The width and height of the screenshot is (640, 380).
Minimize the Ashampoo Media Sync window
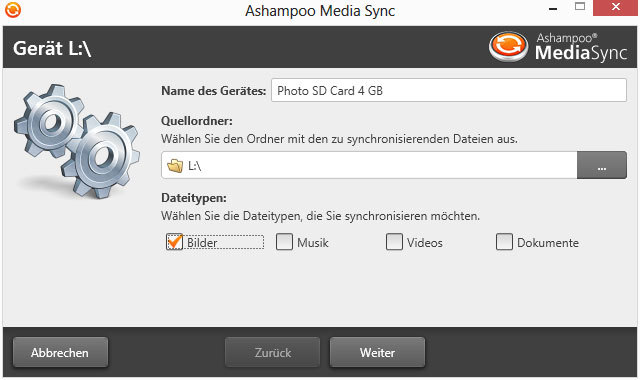pyautogui.click(x=553, y=8)
